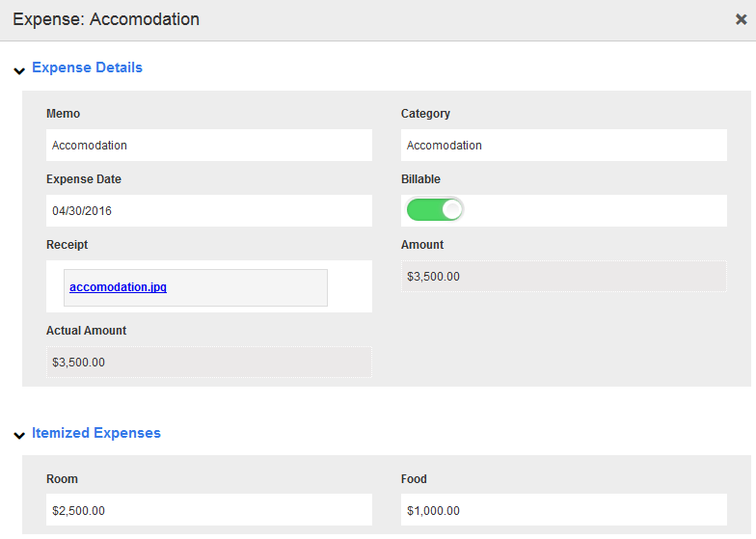Screen dimensions: 756x539
Task: Turn off the Billable switch
Action: (435, 210)
